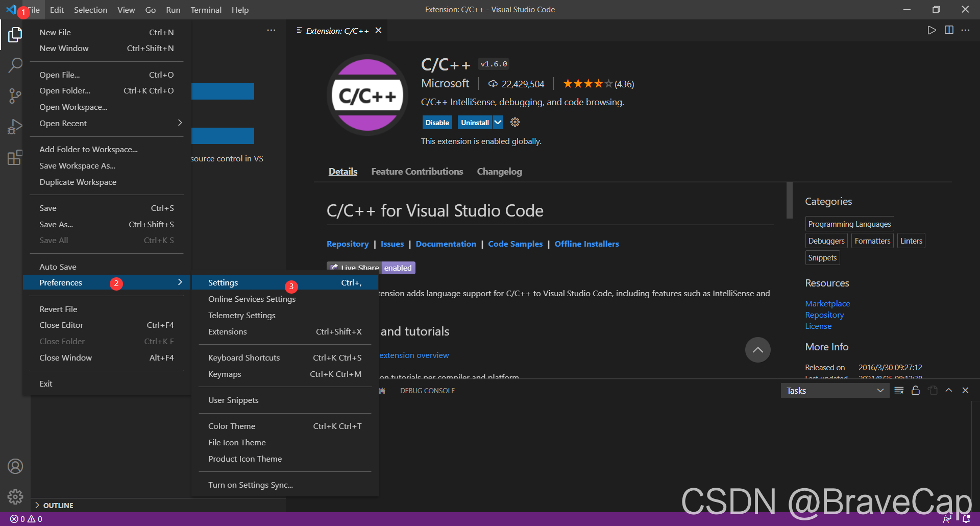The height and width of the screenshot is (526, 980).
Task: Open editor More Actions ellipsis
Action: pos(965,30)
